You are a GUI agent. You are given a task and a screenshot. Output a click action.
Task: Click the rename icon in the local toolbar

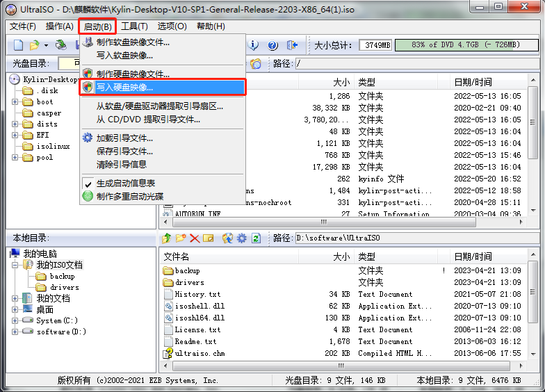tap(209, 238)
